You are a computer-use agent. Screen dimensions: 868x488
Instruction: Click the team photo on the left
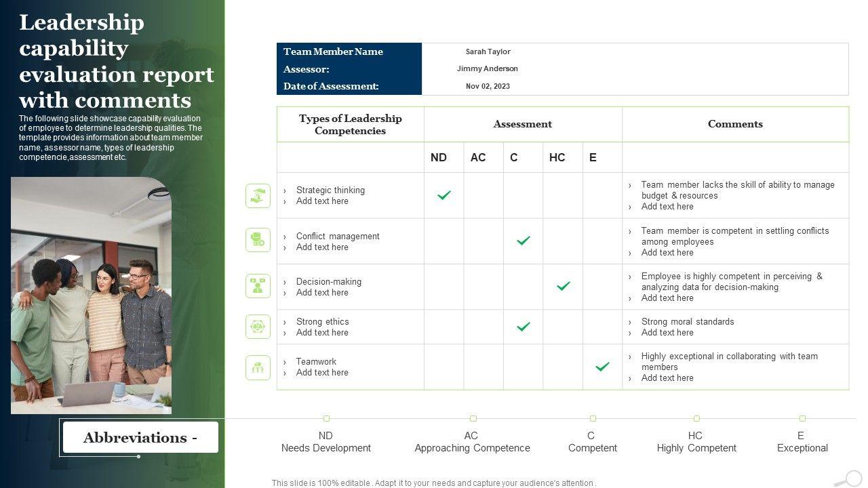pyautogui.click(x=91, y=296)
